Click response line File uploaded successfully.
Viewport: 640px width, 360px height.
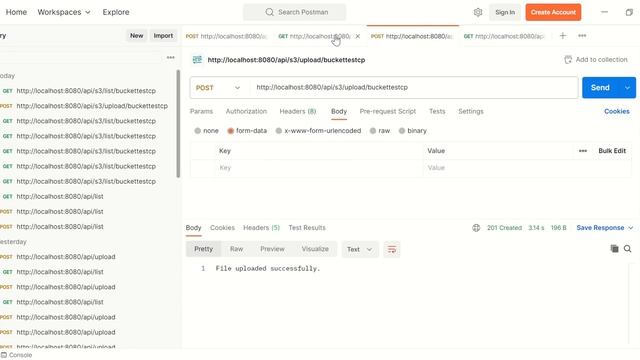click(268, 269)
